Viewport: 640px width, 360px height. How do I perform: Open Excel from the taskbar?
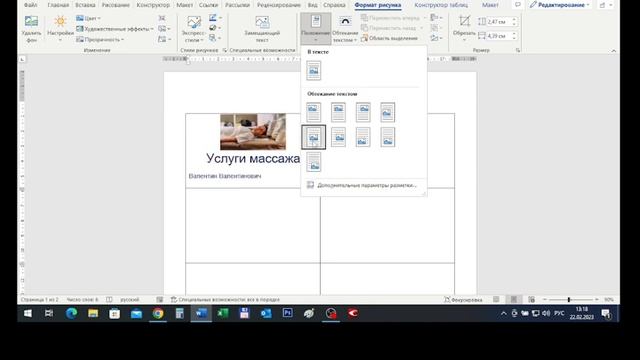(223, 313)
